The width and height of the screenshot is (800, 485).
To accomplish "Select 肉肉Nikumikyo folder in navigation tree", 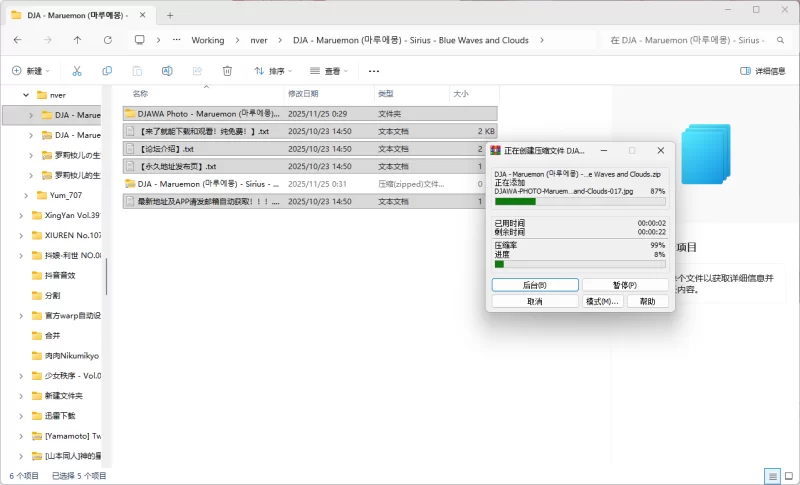I will click(x=71, y=356).
